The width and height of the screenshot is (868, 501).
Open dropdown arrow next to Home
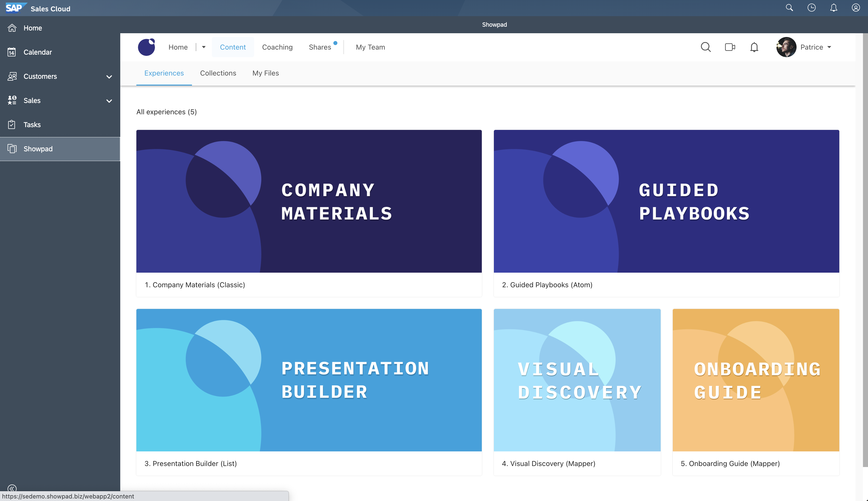[204, 47]
